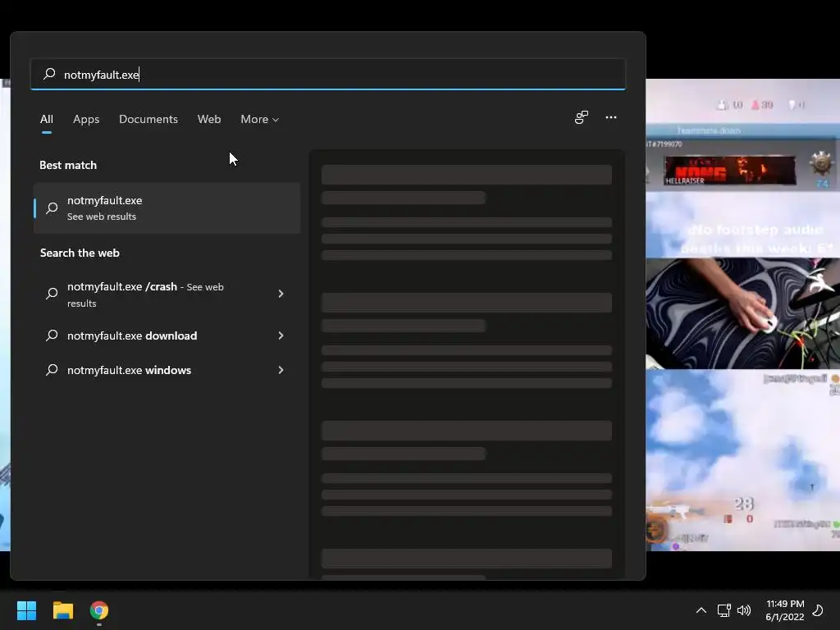The image size is (840, 630).
Task: Open the search feedback/account icon
Action: tap(582, 117)
